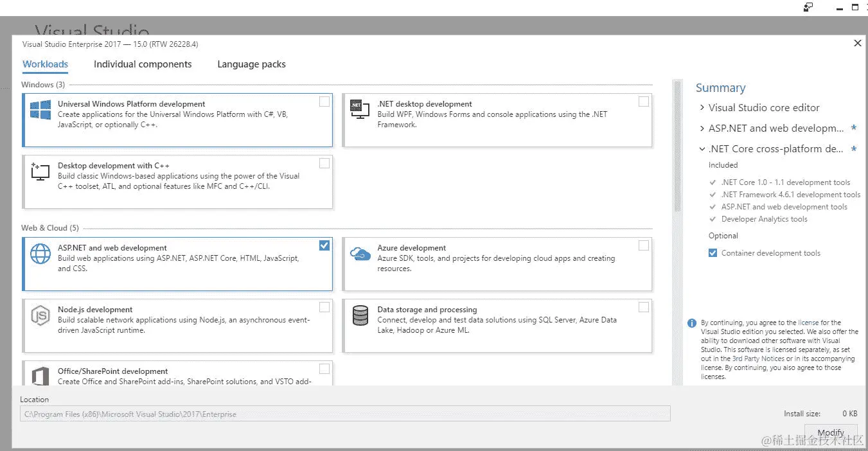
Task: Click the Visual Studio Enterprise 2017 title text
Action: coord(110,44)
